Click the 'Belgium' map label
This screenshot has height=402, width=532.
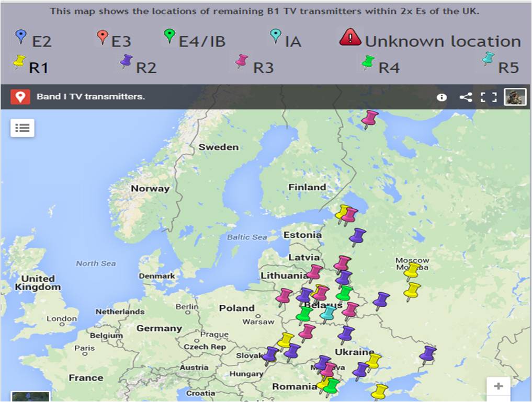pyautogui.click(x=106, y=336)
